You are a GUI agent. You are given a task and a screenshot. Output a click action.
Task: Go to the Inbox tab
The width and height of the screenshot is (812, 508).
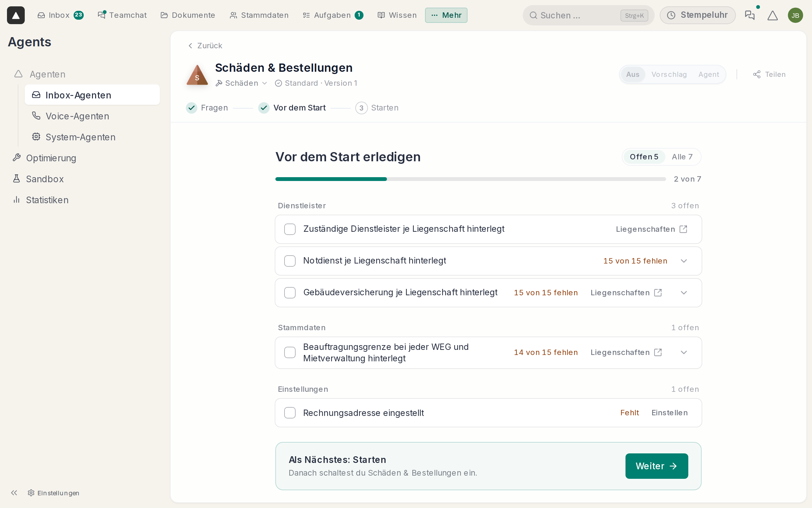[60, 15]
